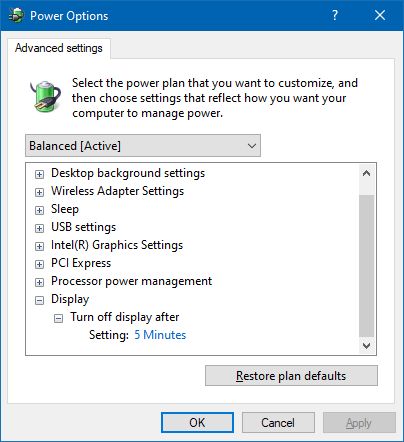Click the settings list scrollbar thumb
The width and height of the screenshot is (404, 442).
[x=366, y=266]
